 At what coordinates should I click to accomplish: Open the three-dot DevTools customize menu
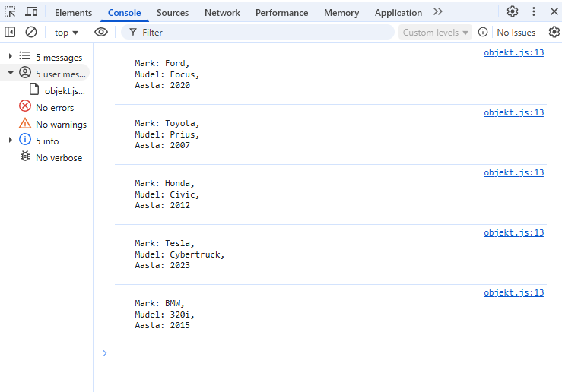click(x=534, y=12)
